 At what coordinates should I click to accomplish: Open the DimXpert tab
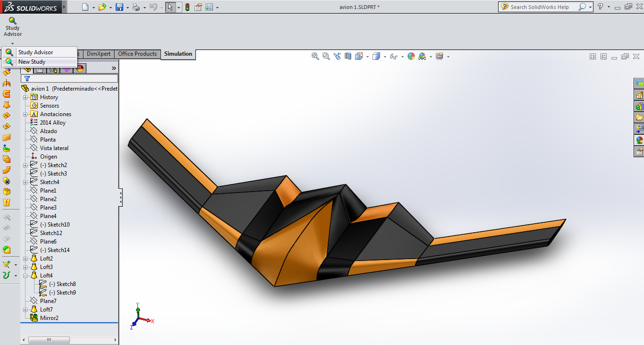coord(99,54)
